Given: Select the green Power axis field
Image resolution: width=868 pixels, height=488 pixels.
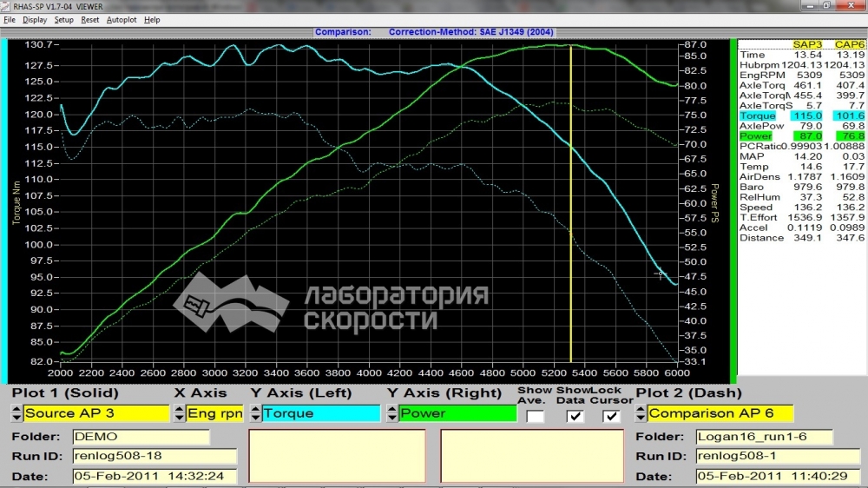Looking at the screenshot, I should click(457, 413).
